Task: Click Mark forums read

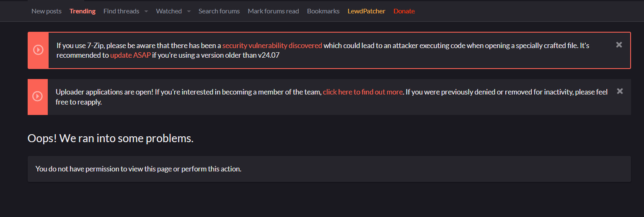Action: (273, 11)
